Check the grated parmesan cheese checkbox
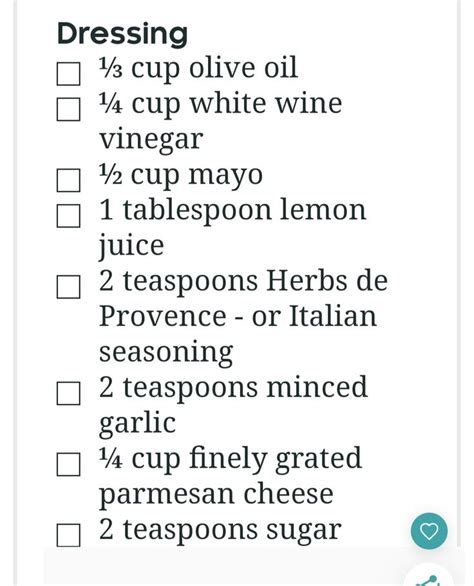 pyautogui.click(x=68, y=464)
